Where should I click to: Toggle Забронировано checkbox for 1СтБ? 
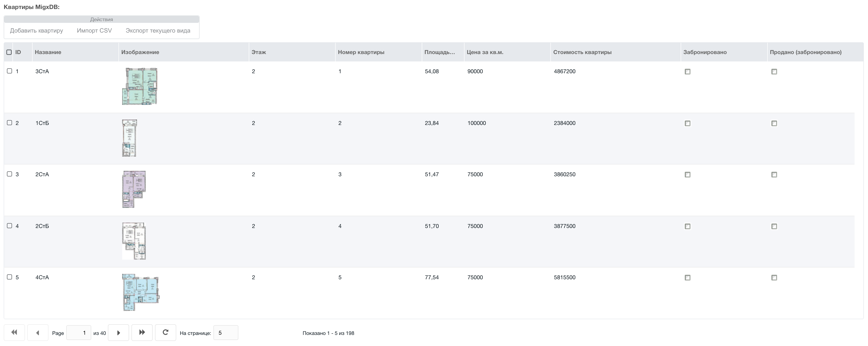tap(688, 123)
